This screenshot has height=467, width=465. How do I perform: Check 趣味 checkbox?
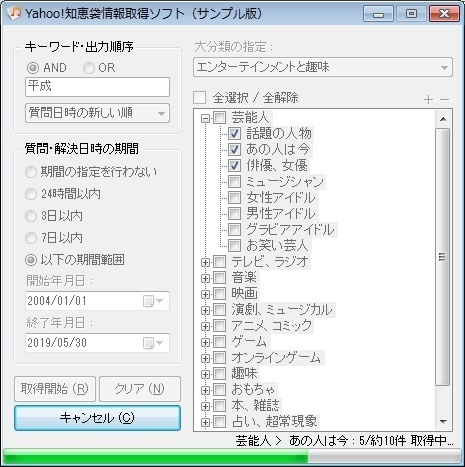[x=219, y=373]
